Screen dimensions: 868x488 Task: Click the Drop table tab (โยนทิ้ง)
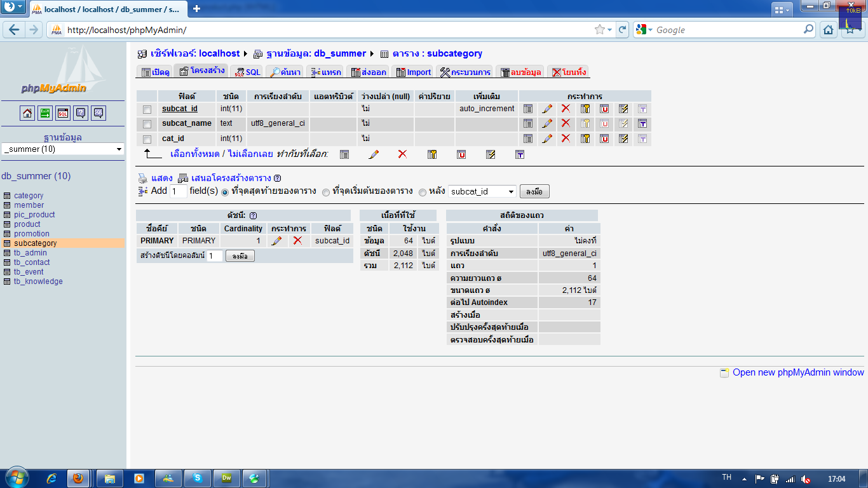(569, 72)
